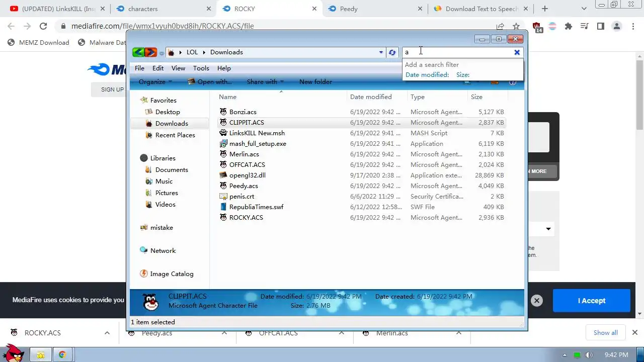Select the opengl32.dll file icon

click(223, 175)
